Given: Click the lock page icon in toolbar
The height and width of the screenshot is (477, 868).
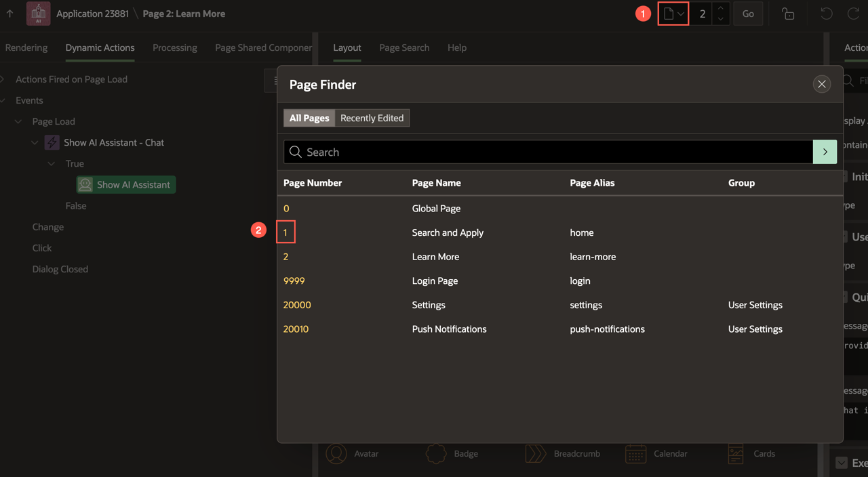Looking at the screenshot, I should [x=787, y=14].
